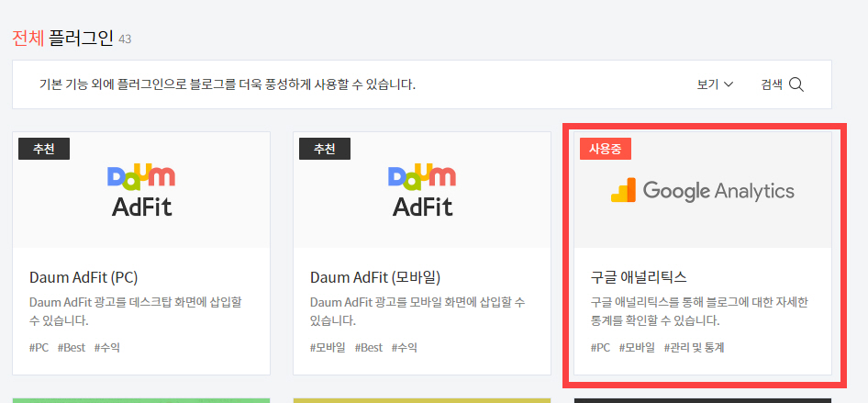The height and width of the screenshot is (403, 868).
Task: Click #수익 tag under Daum AdFit (모바일)
Action: click(404, 348)
